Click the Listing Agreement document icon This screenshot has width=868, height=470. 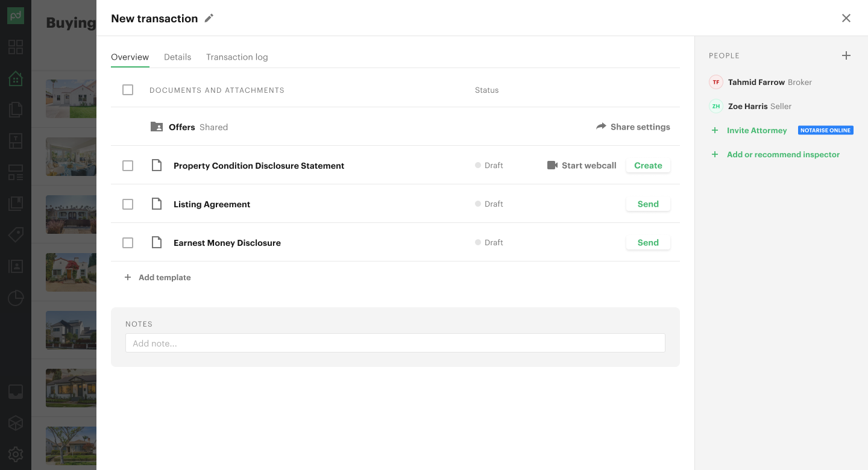point(157,204)
